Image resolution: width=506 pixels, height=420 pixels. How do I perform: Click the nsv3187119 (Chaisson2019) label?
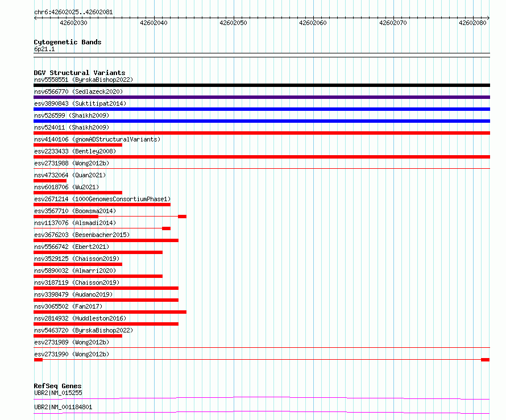[x=77, y=282]
